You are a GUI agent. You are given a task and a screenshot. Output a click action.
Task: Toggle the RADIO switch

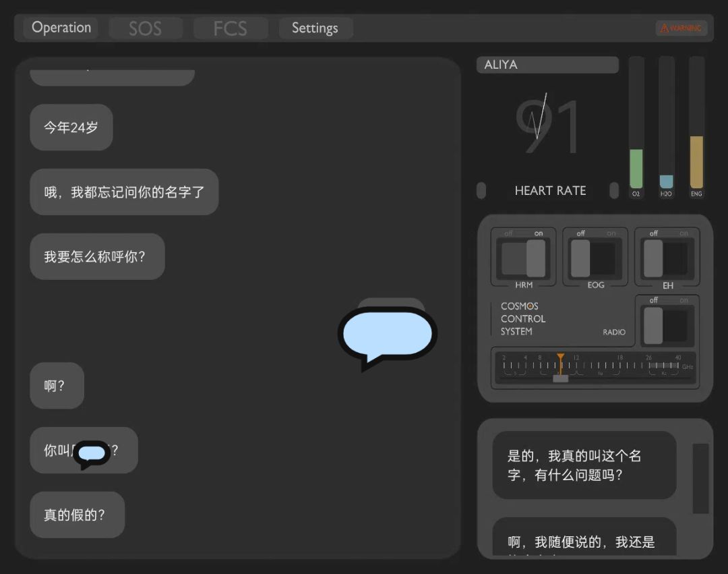(667, 325)
